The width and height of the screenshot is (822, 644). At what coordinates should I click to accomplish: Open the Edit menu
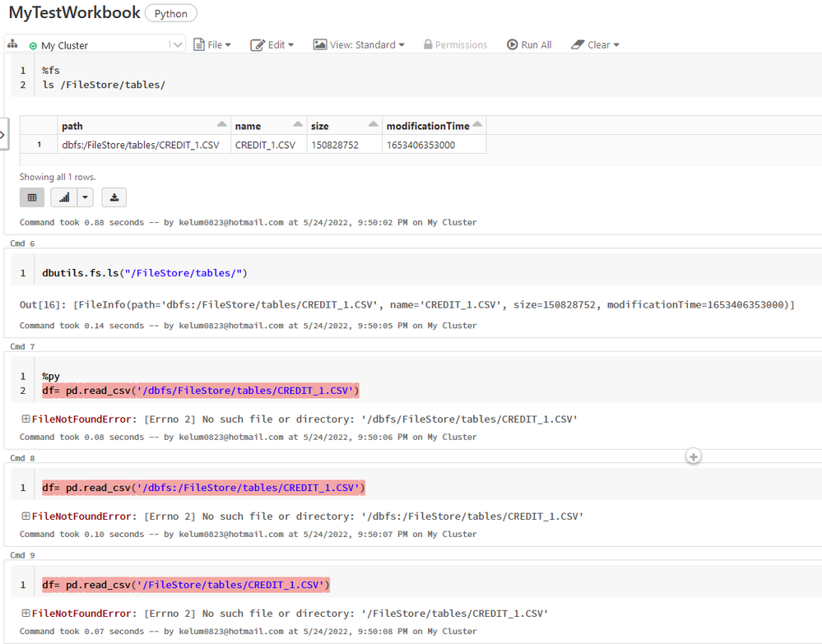(x=272, y=44)
